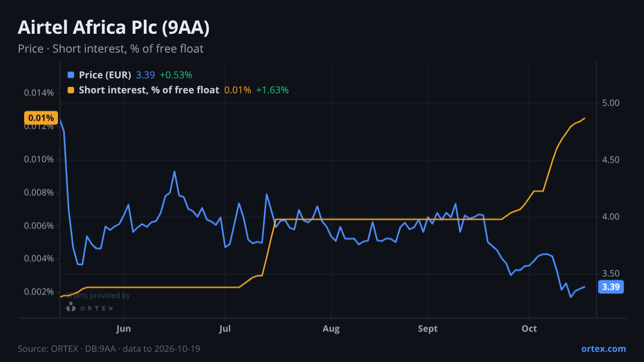The height and width of the screenshot is (362, 644).
Task: Open the ortex.com link
Action: 603,349
